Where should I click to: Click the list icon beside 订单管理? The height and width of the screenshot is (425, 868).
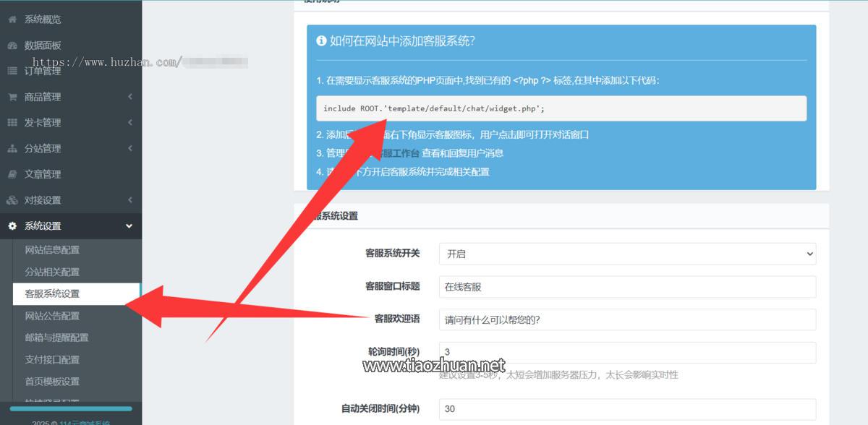(x=12, y=71)
